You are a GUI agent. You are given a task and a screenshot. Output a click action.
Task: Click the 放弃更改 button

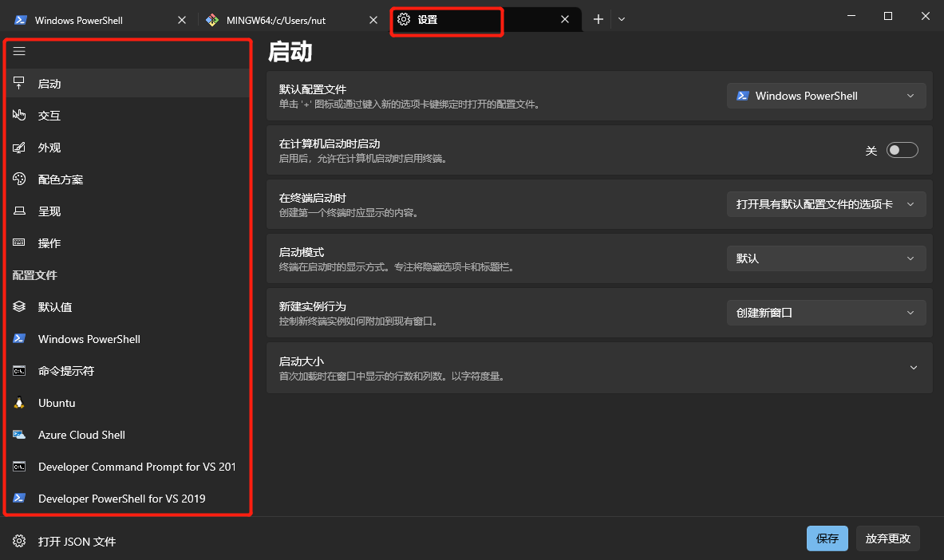[x=888, y=538]
